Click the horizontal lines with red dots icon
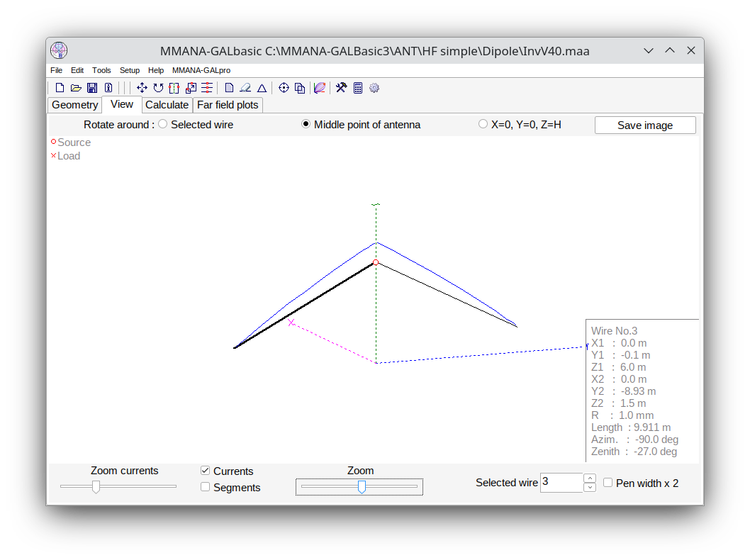Screen dimensions: 750x560 (207, 88)
